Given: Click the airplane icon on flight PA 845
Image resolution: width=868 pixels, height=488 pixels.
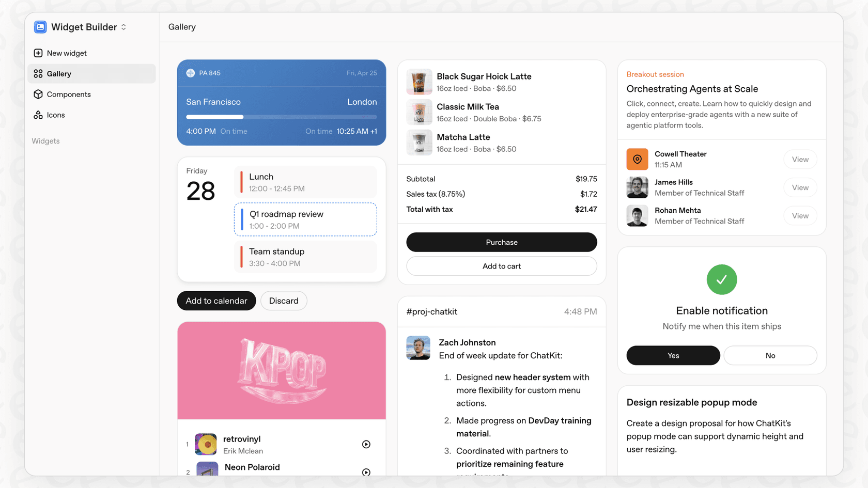Looking at the screenshot, I should pos(191,73).
